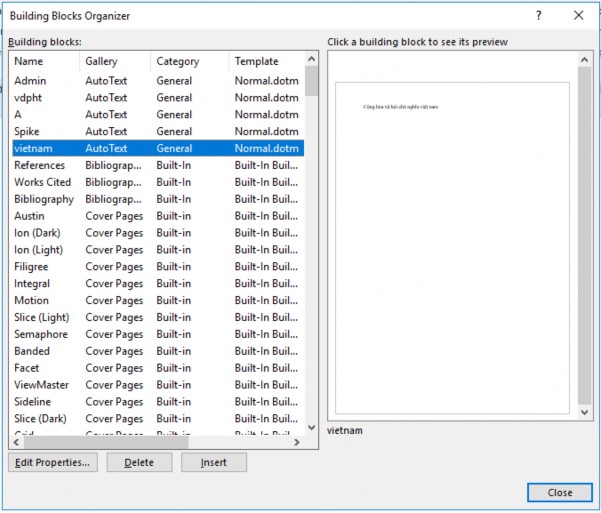The image size is (601, 513).
Task: Select the Admin AutoText entry
Action: 30,81
